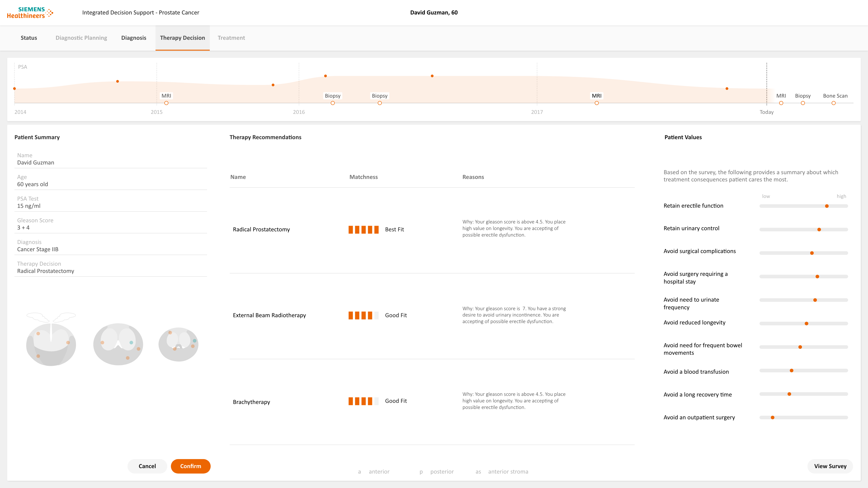The image size is (868, 488).
Task: Click the PSA chart label
Action: (23, 67)
